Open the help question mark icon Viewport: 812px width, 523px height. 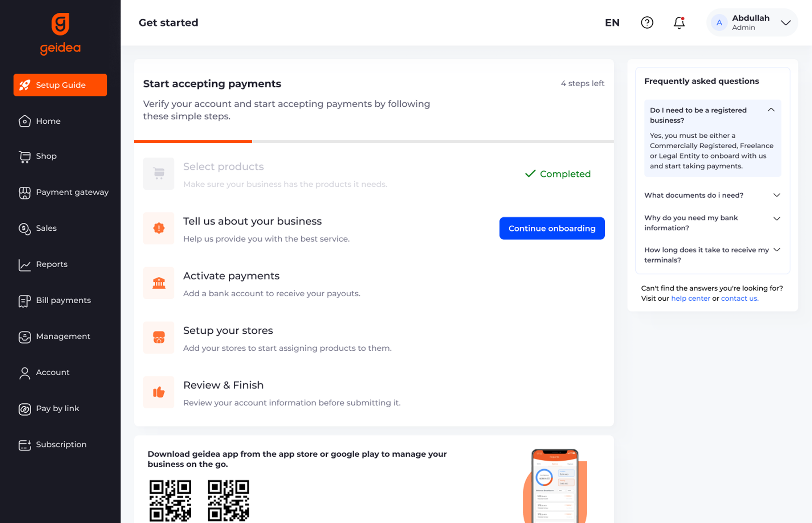[x=647, y=22]
